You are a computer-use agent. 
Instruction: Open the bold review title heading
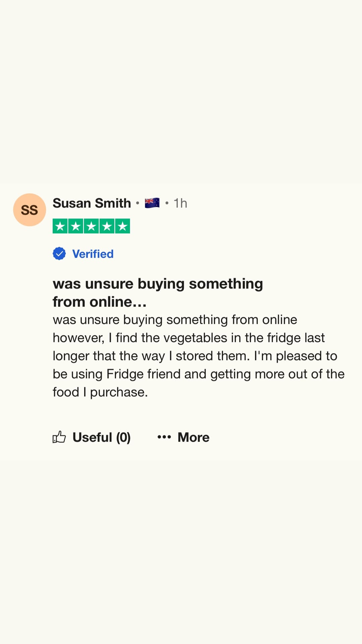point(158,293)
